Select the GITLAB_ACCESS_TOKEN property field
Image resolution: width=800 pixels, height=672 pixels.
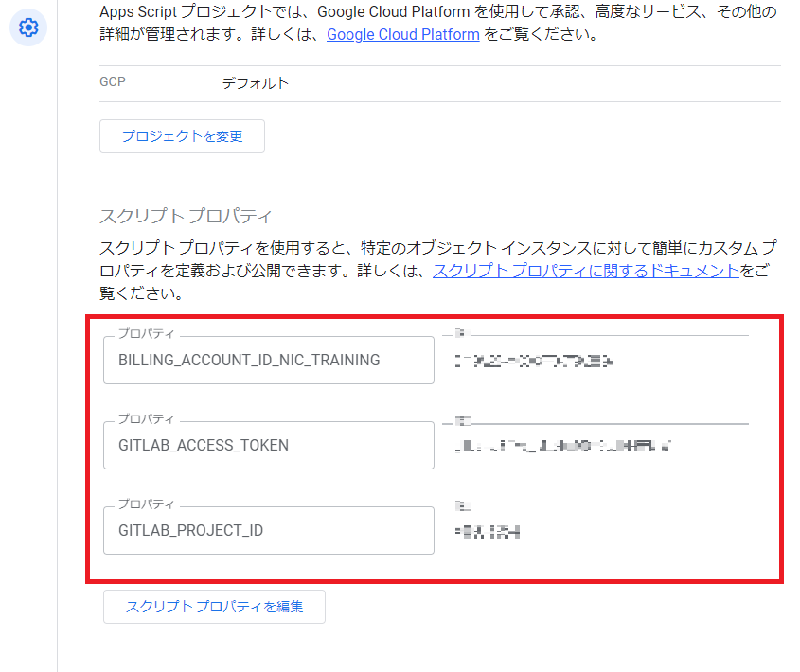(269, 445)
